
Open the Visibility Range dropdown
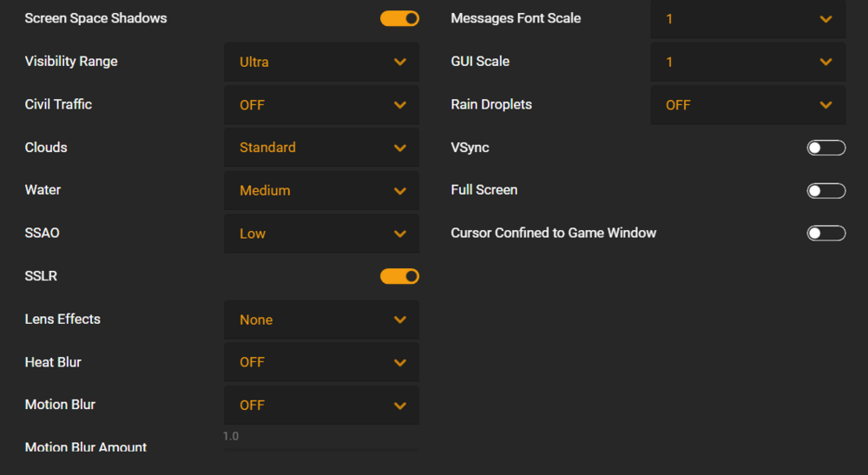click(321, 62)
